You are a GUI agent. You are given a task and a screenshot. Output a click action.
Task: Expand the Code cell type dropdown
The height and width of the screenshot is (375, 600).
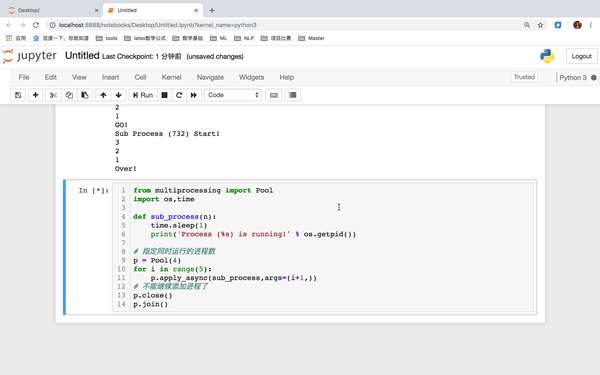pyautogui.click(x=233, y=95)
